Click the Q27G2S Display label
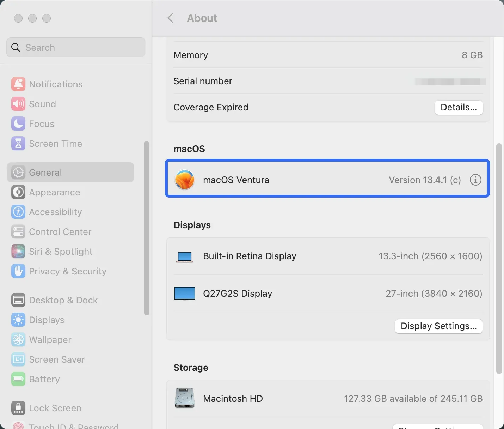504x429 pixels. click(x=238, y=294)
